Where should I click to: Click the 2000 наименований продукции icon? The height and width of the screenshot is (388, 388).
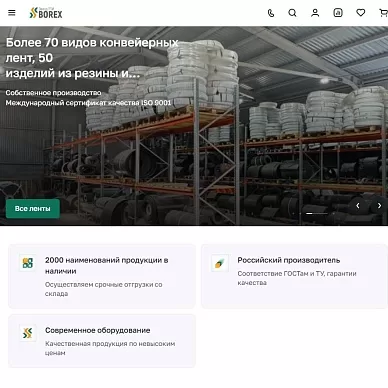28,263
